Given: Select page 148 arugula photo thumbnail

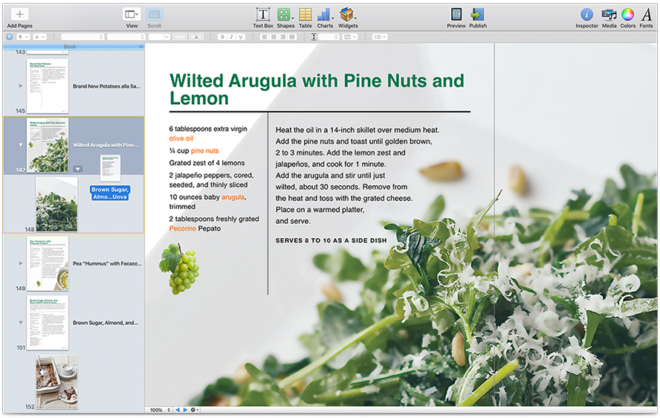Looking at the screenshot, I should pyautogui.click(x=56, y=204).
